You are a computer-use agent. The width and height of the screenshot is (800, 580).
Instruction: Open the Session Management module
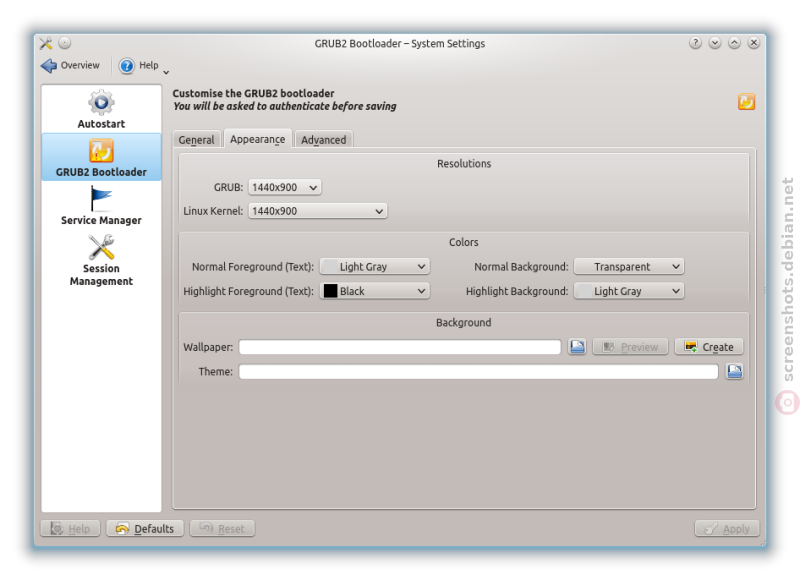(x=101, y=260)
